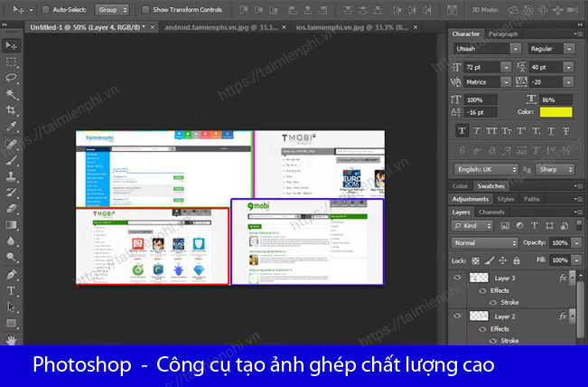Apply Faux Italic text style
The width and height of the screenshot is (588, 387).
pos(477,131)
